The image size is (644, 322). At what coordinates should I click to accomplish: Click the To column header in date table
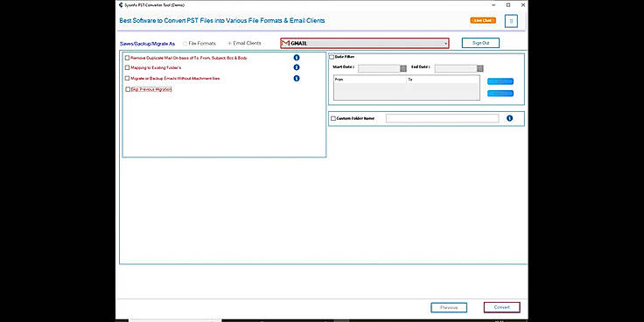[443, 80]
